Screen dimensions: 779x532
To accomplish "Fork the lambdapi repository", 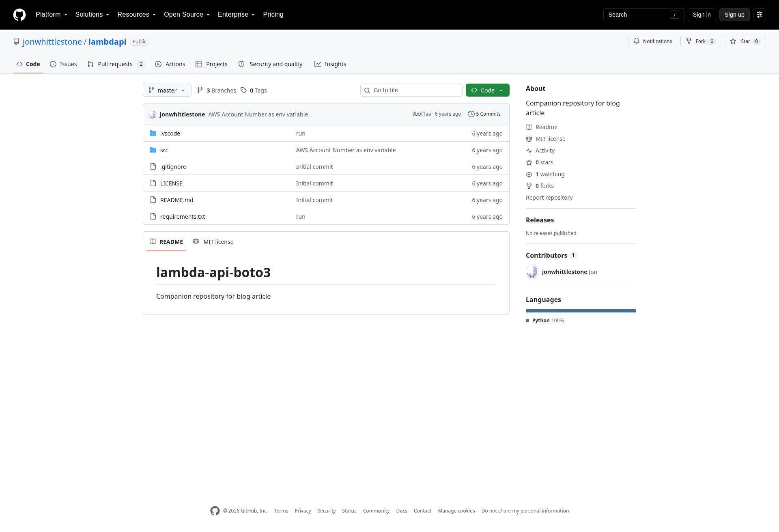I will (701, 41).
